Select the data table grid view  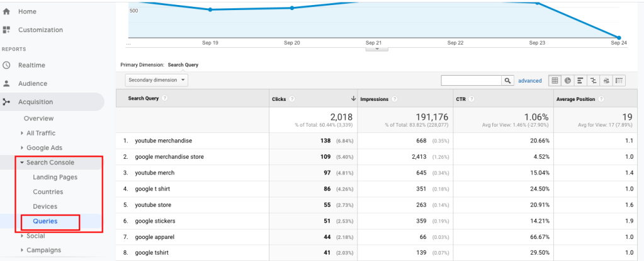[555, 81]
